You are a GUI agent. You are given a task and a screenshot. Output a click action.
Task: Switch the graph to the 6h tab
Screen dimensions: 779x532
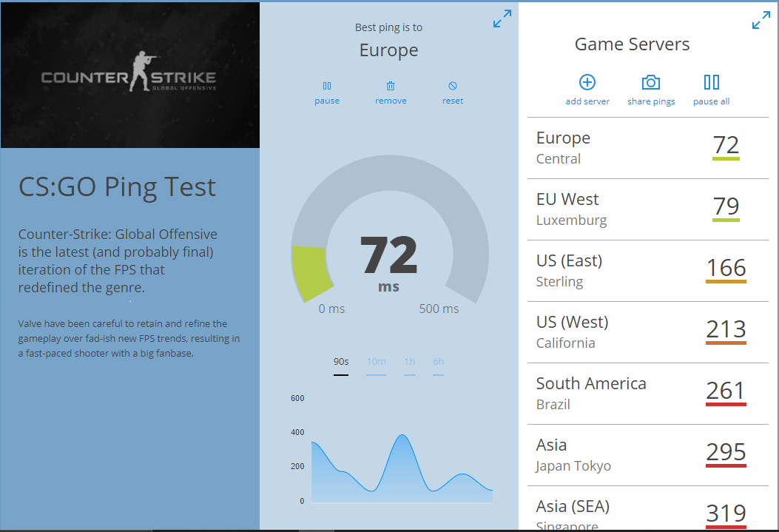tap(438, 365)
